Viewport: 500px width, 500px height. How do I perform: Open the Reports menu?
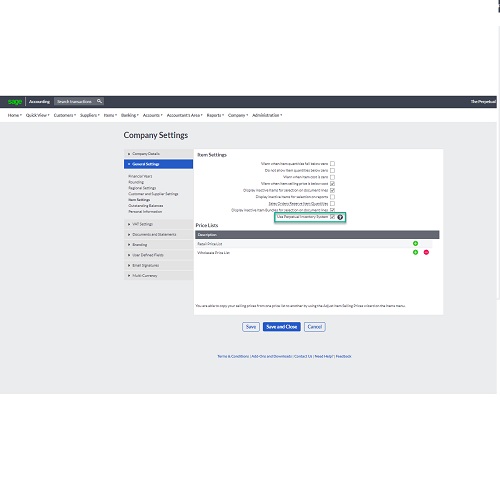tap(215, 115)
